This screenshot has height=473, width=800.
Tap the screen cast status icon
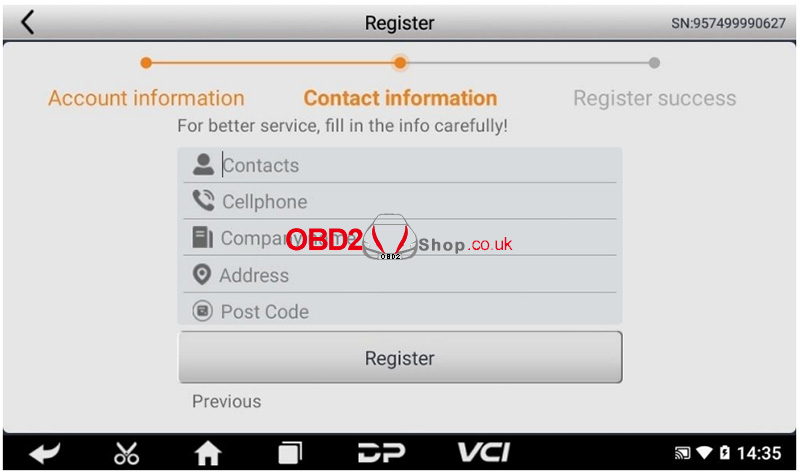(x=682, y=453)
